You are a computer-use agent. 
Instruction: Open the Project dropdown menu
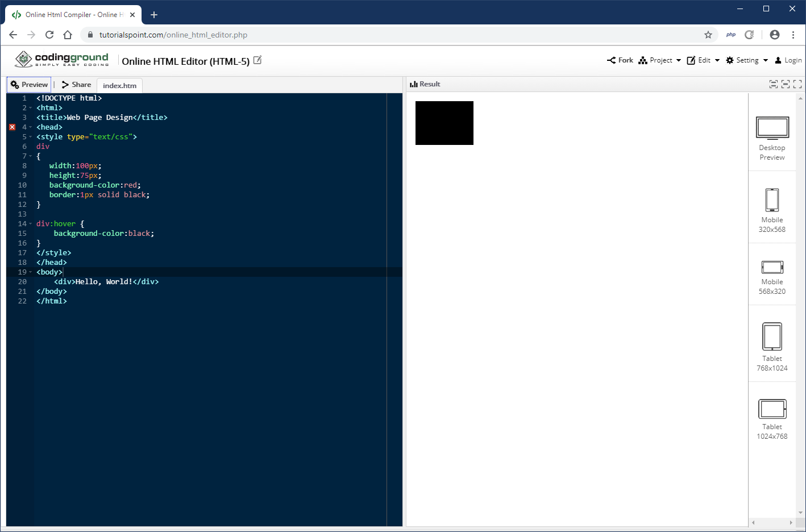tap(660, 60)
